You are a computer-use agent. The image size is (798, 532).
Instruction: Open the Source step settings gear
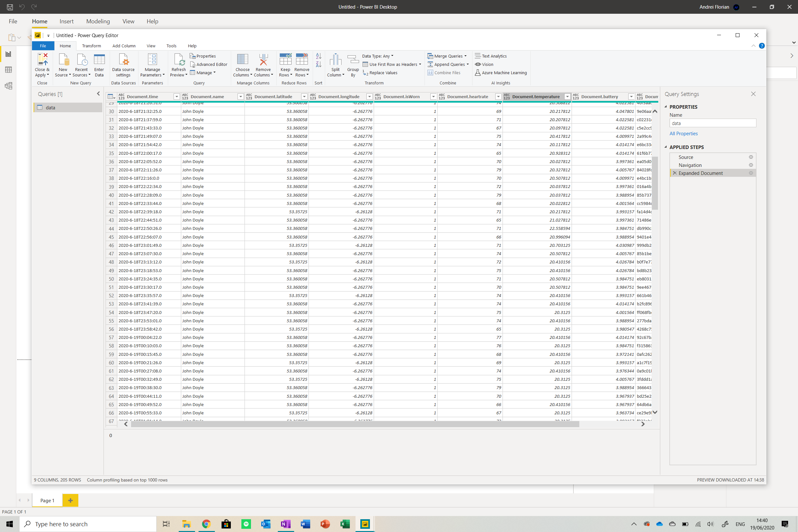coord(751,157)
